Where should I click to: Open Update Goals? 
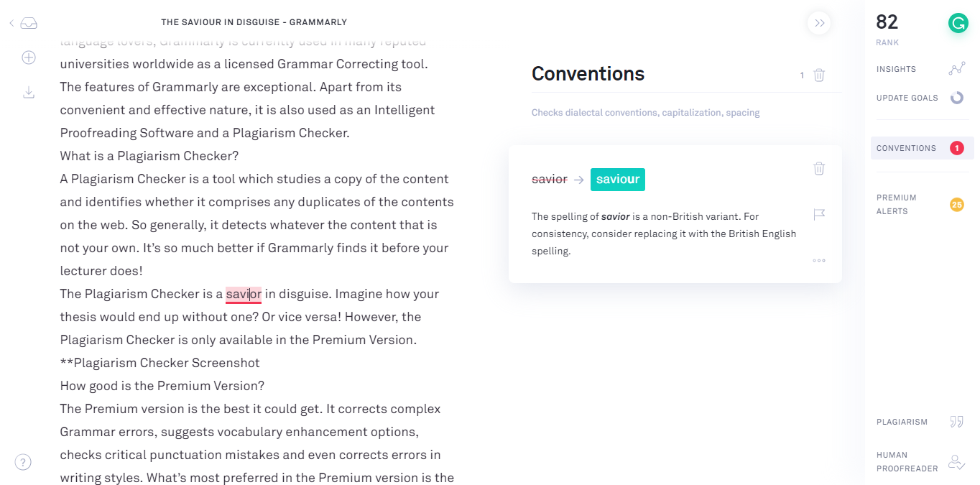[x=920, y=98]
